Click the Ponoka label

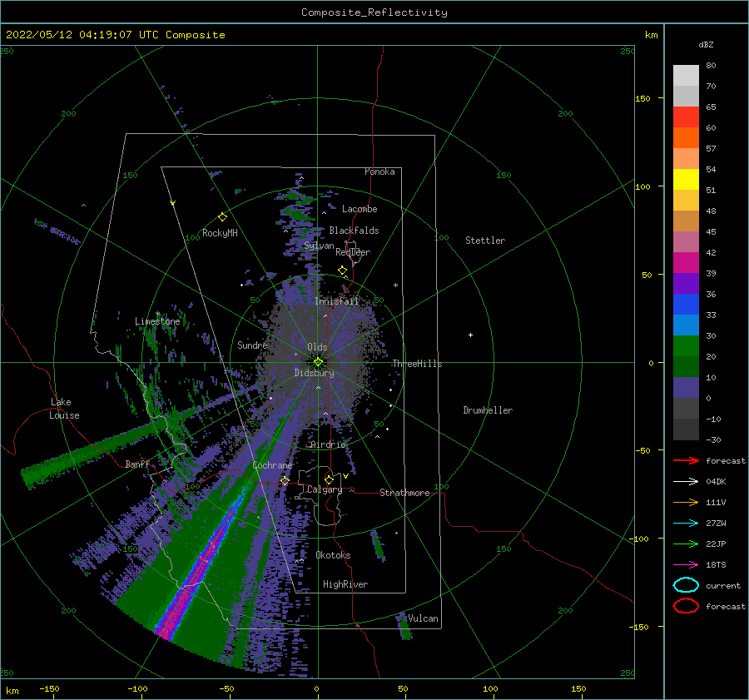(x=379, y=171)
